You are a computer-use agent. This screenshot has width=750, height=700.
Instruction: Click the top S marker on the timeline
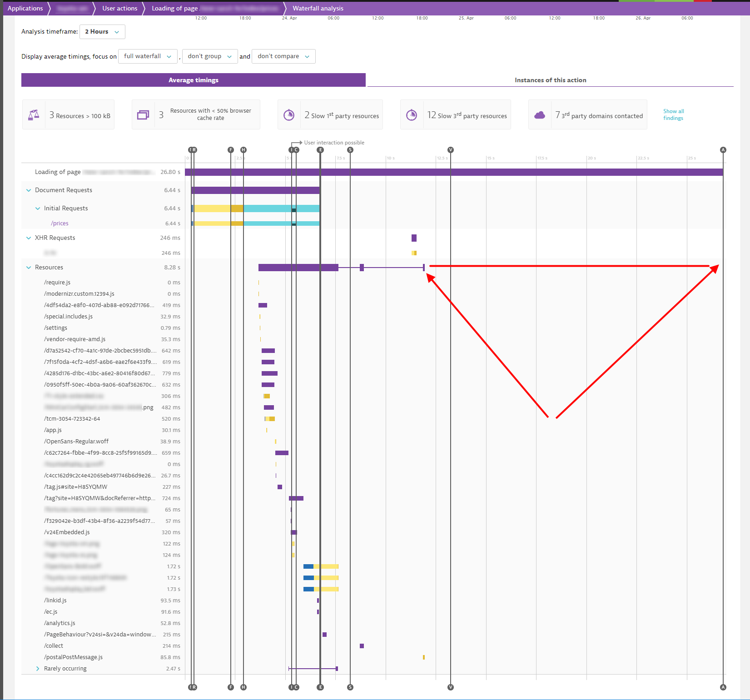[x=350, y=150]
